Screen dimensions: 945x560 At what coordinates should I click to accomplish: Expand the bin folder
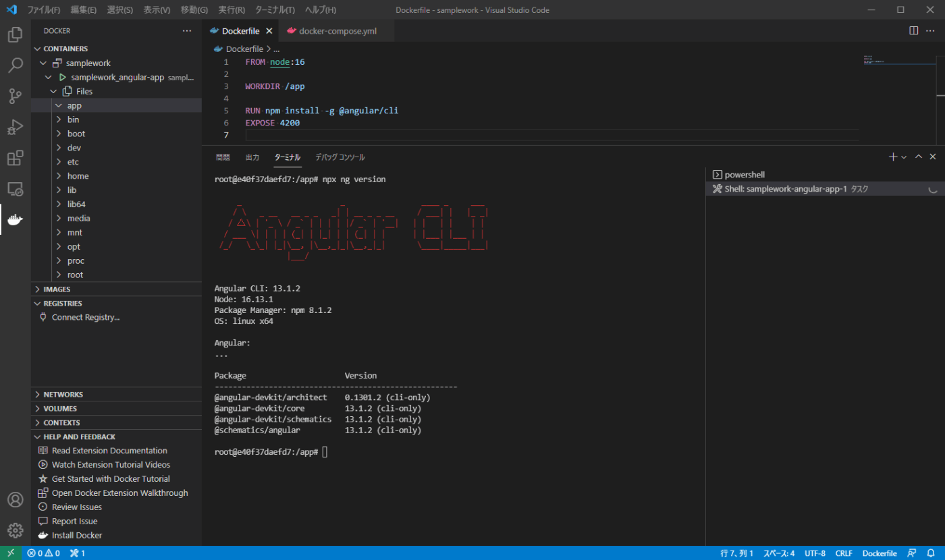point(116,119)
